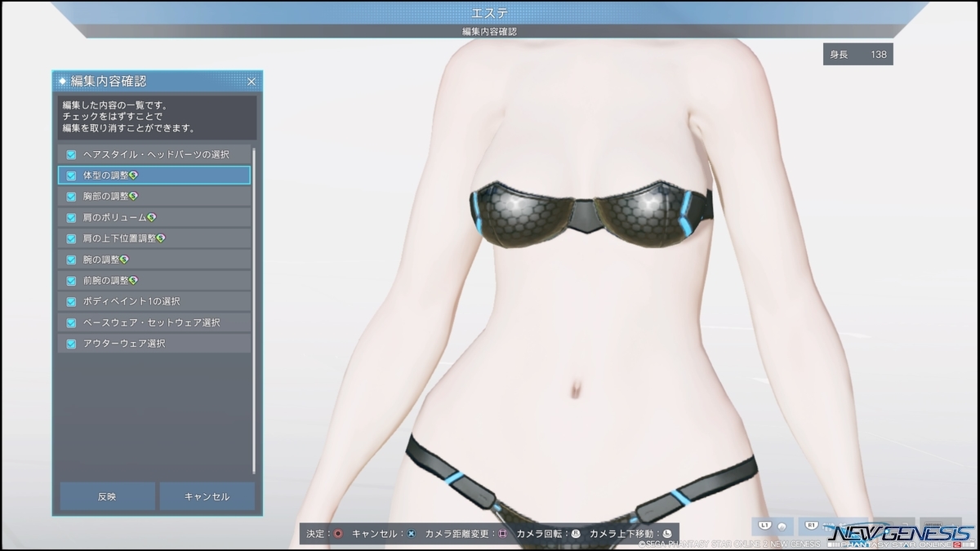Click the 身長 138 height display
Screen dimensions: 980x551
coord(858,55)
